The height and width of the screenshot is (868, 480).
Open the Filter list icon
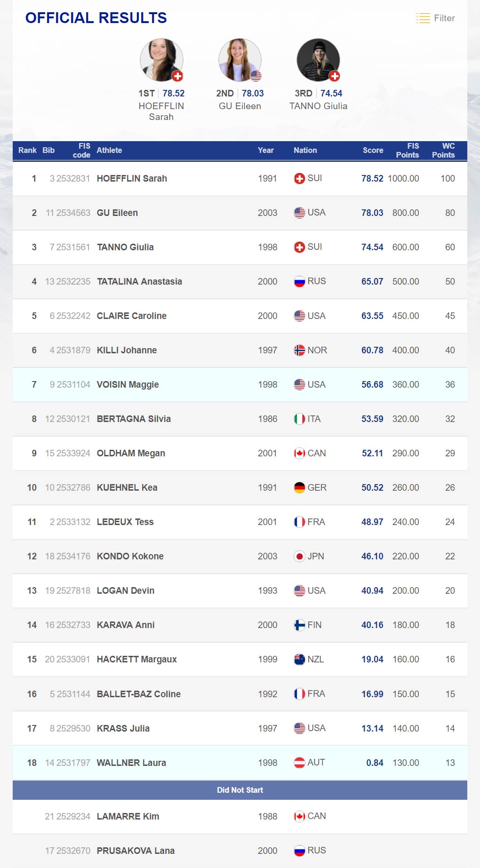pyautogui.click(x=423, y=18)
